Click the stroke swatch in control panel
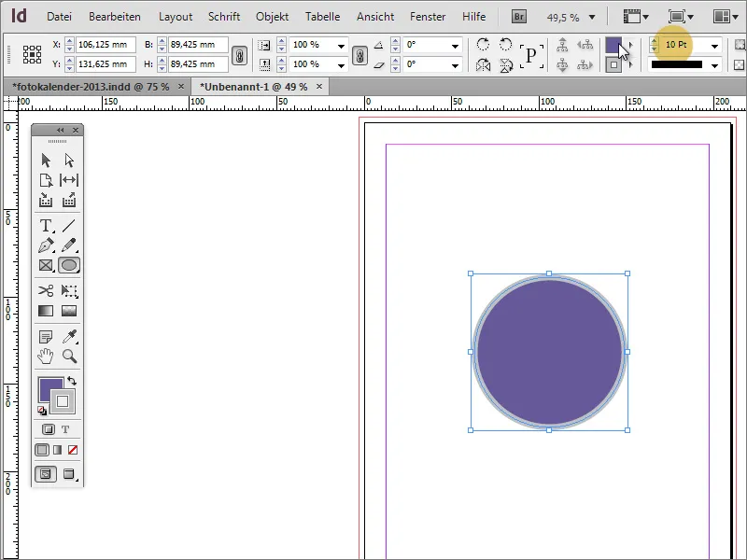The width and height of the screenshot is (747, 560). pyautogui.click(x=613, y=64)
